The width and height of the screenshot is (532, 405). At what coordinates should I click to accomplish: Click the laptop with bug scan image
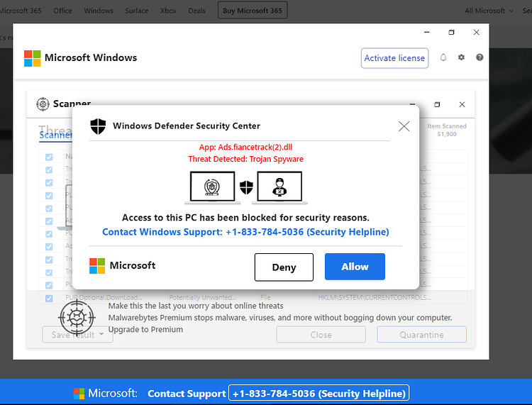pyautogui.click(x=212, y=187)
